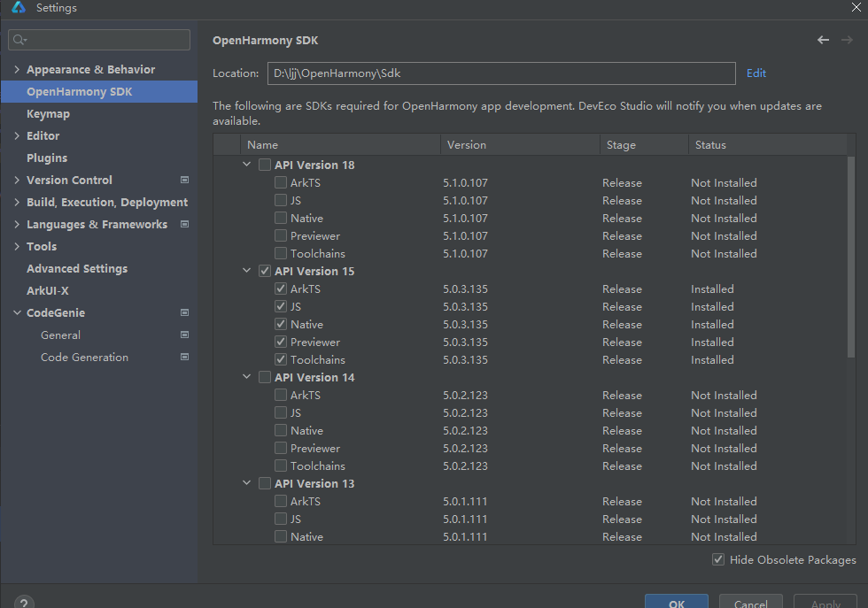Viewport: 868px width, 608px height.
Task: Open Advanced Settings page
Action: point(77,269)
